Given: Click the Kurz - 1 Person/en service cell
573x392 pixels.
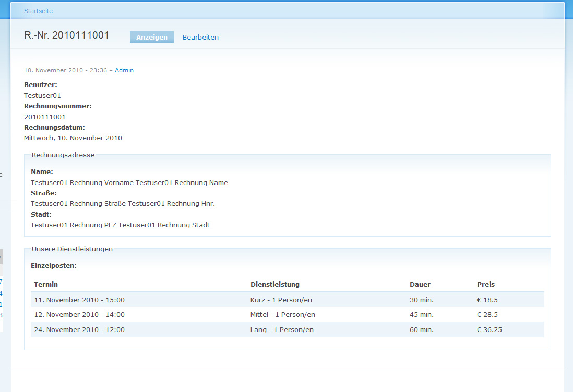Looking at the screenshot, I should (x=281, y=300).
